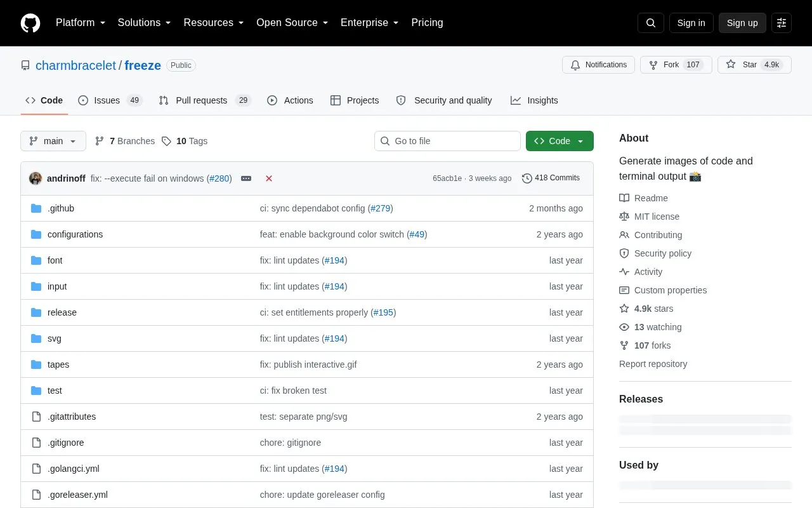Click andrinoff's avatar thumbnail
Image resolution: width=812 pixels, height=508 pixels.
36,178
